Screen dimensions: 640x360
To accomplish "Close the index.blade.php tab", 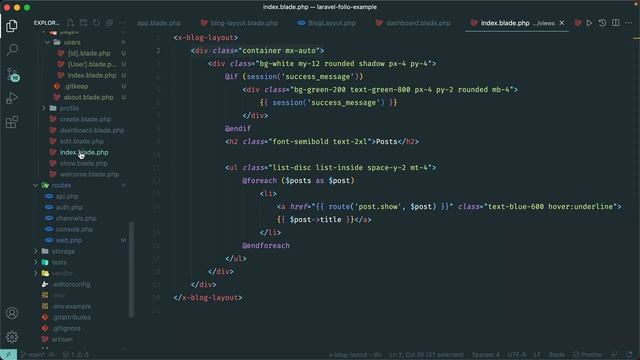I will pyautogui.click(x=562, y=23).
